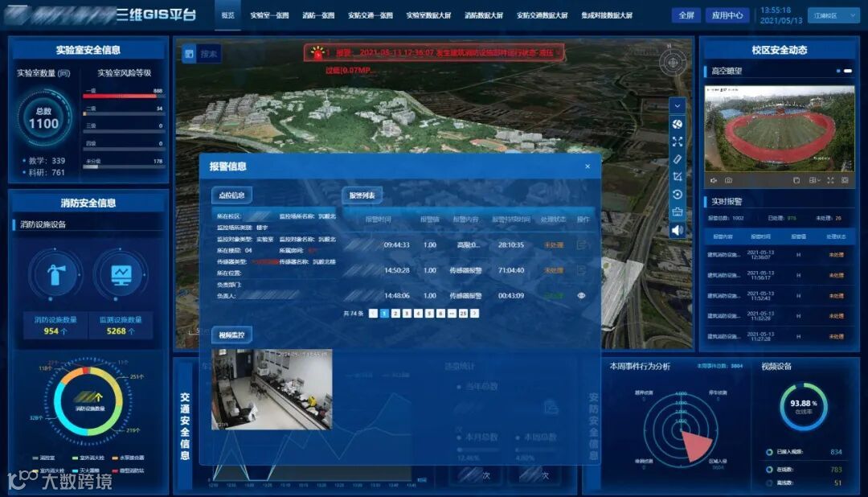Click the process icon for 09:44:33 alarm
The width and height of the screenshot is (868, 497).
click(x=581, y=244)
